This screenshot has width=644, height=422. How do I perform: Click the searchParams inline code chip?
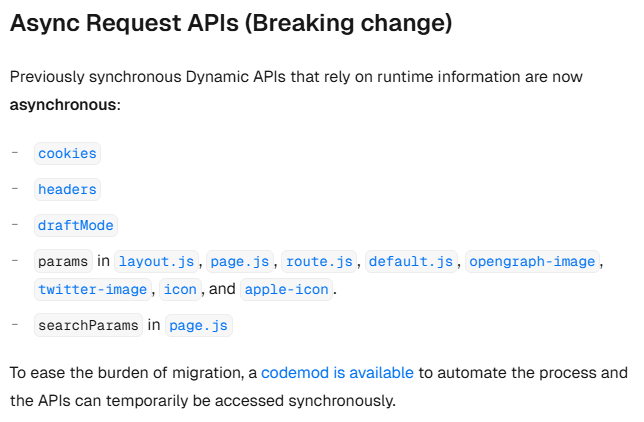tap(88, 326)
